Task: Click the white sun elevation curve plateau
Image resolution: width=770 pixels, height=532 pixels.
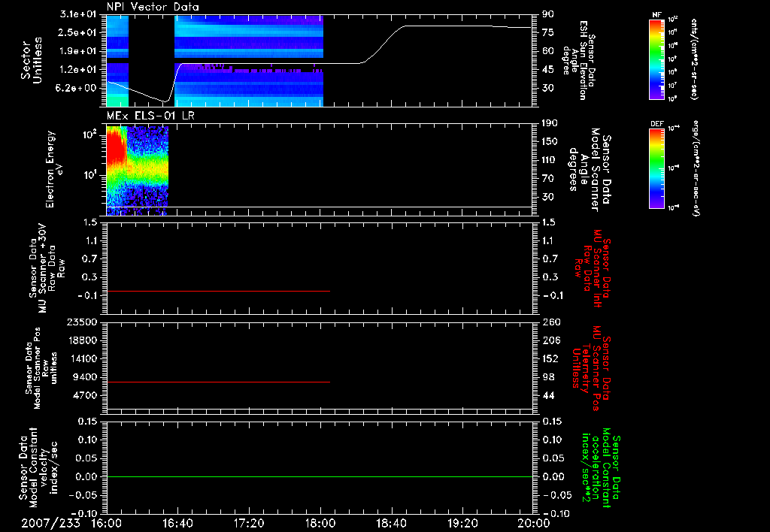Action: (447, 26)
